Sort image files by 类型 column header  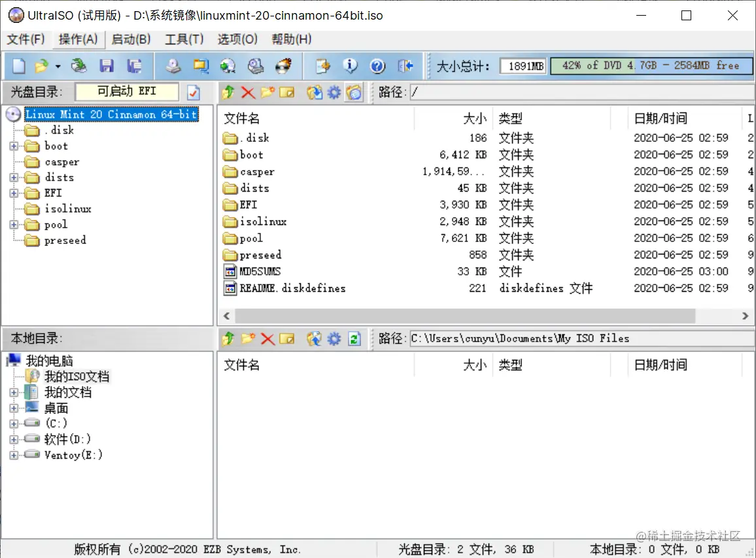pos(551,118)
